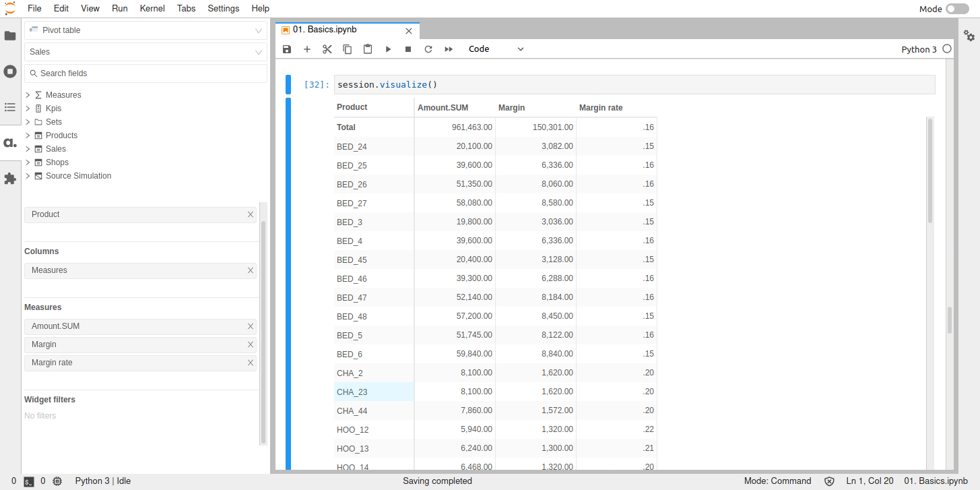Open the table of contents sidebar
This screenshot has height=490, width=980.
click(10, 107)
